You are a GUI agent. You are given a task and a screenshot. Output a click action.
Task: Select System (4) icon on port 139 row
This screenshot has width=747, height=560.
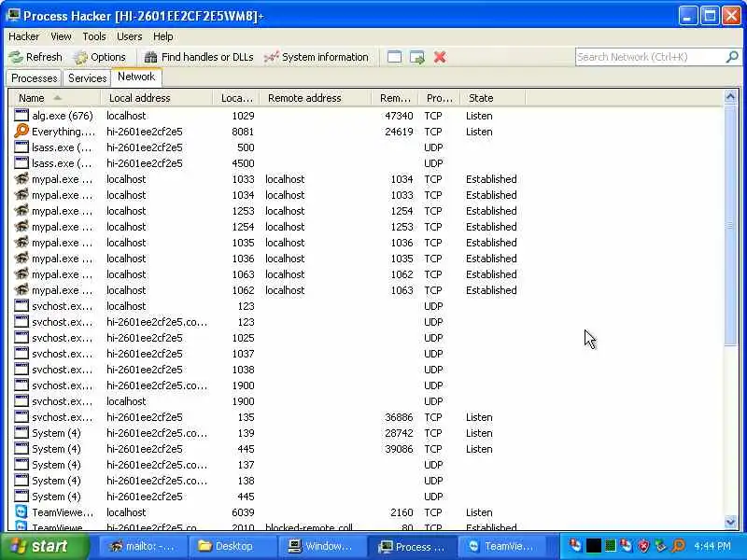[x=21, y=433]
